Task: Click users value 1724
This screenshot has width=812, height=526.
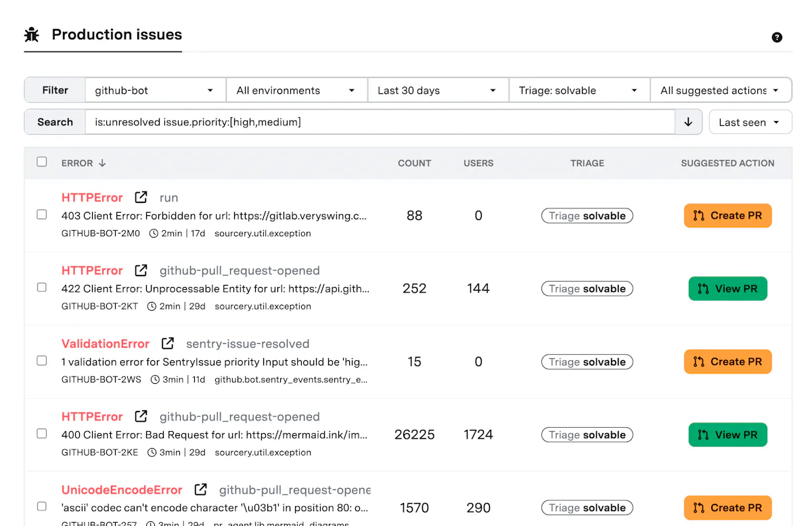Action: click(x=478, y=435)
